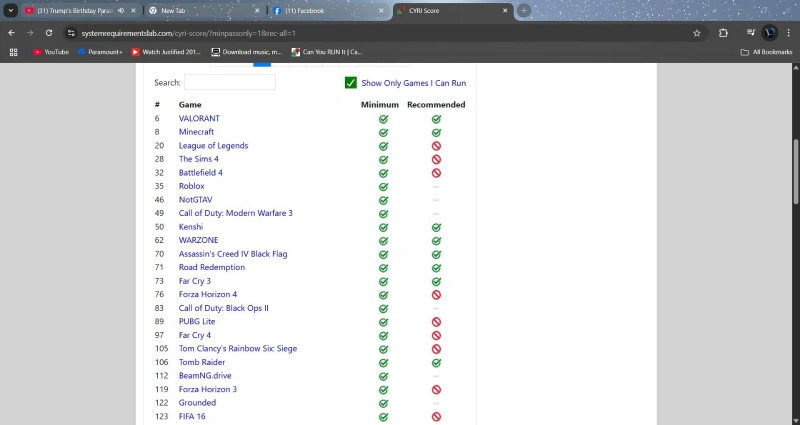800x425 pixels.
Task: Open the apps grid in the bookmarks bar
Action: (x=14, y=52)
